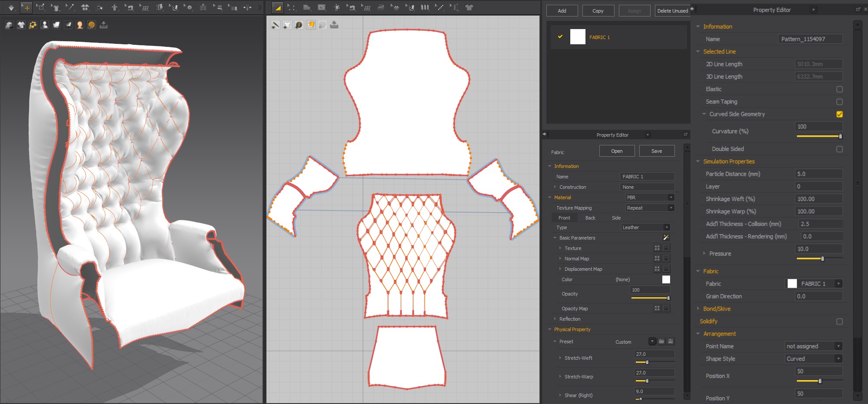
Task: Select the Transform Pattern tool in 2D toolbar
Action: point(277,7)
